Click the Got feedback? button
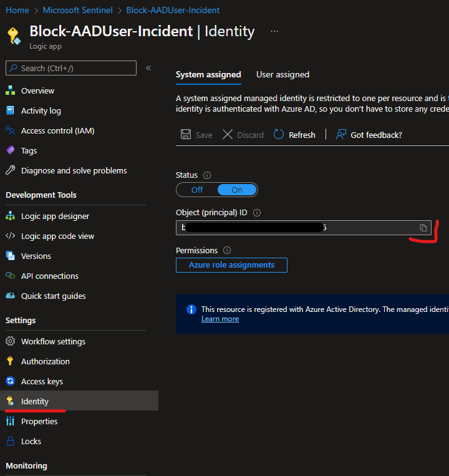Screen dimensions: 449x476 pyautogui.click(x=369, y=135)
